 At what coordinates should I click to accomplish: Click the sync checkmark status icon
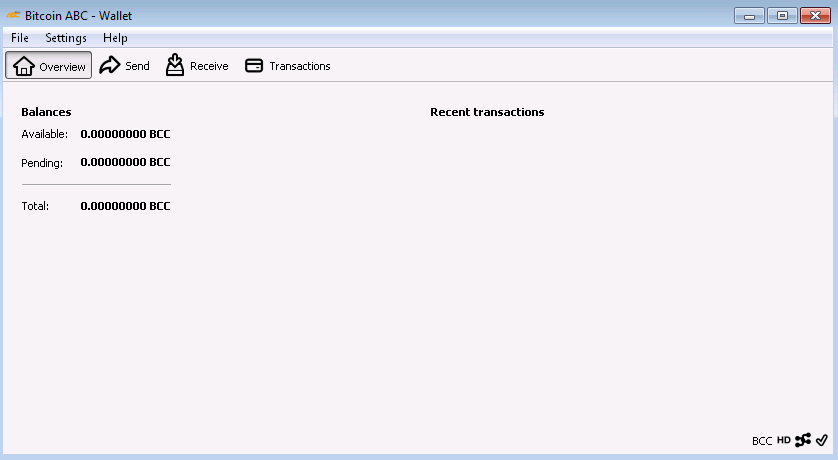(x=822, y=440)
